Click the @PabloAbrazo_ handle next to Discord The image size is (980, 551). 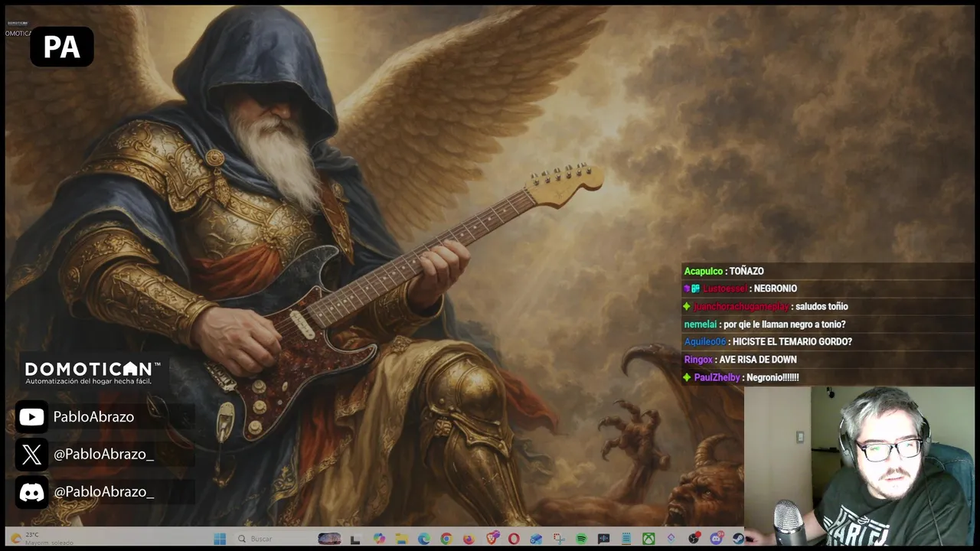tap(103, 491)
